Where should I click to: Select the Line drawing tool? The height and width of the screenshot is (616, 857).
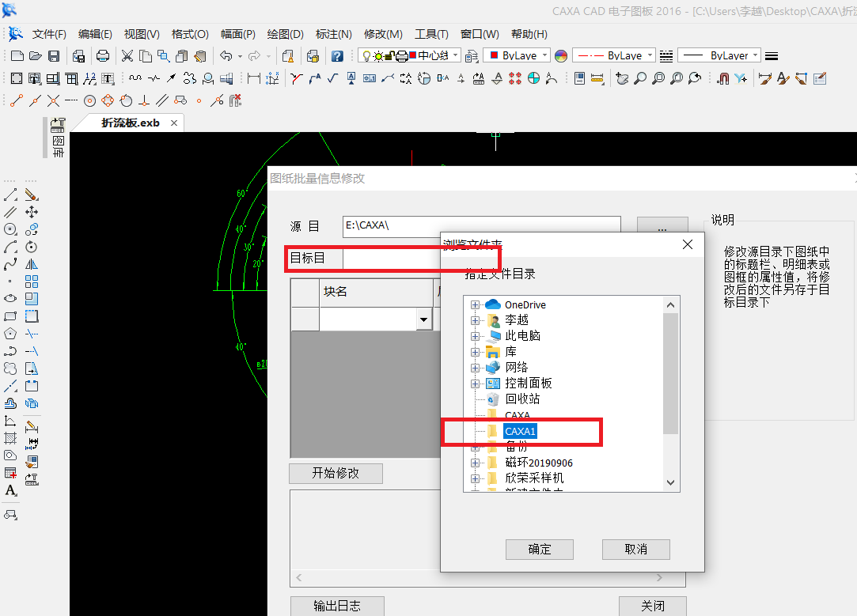tap(10, 193)
